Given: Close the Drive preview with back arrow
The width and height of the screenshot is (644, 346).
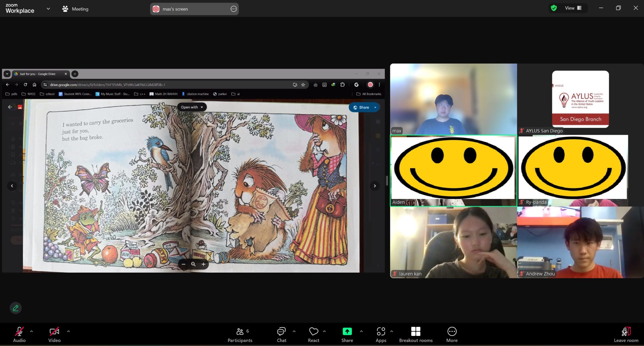Looking at the screenshot, I should coord(10,107).
